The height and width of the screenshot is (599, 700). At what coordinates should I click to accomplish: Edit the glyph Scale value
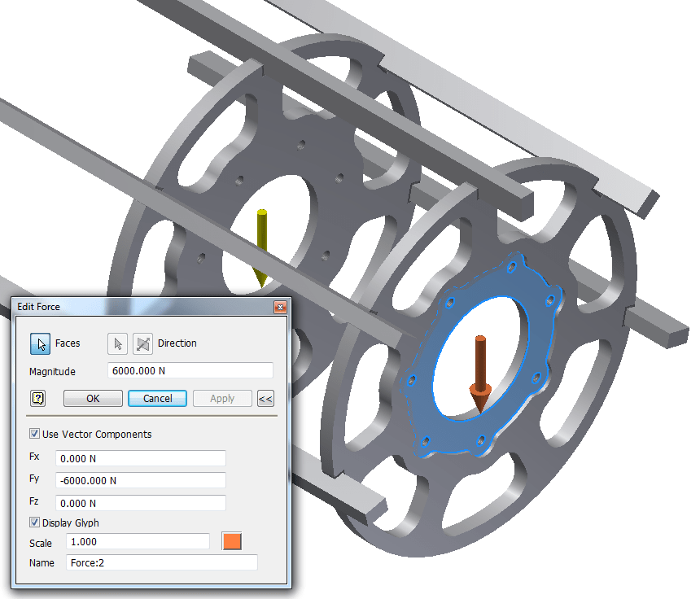[137, 541]
